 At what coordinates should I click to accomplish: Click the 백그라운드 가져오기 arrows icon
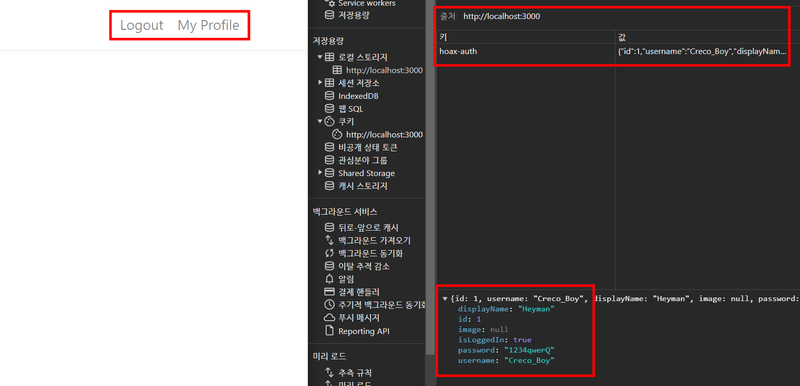[x=330, y=240]
